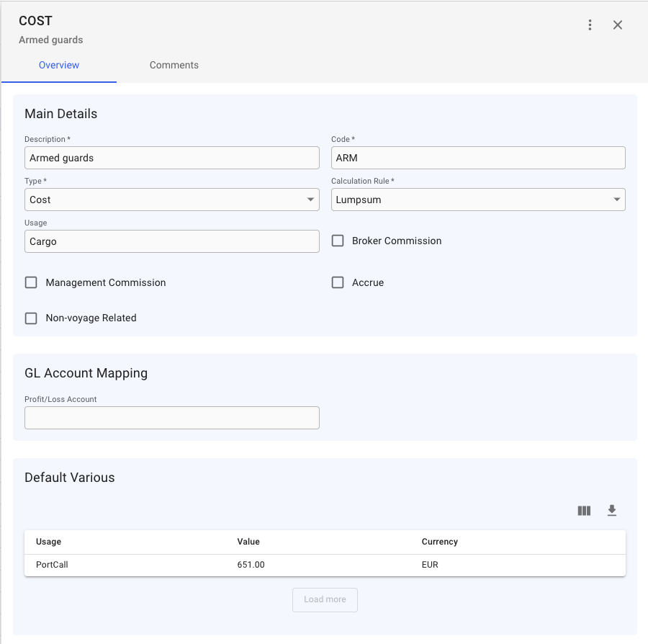Screen dimensions: 648x644
Task: Click the Currency column header
Action: 439,542
